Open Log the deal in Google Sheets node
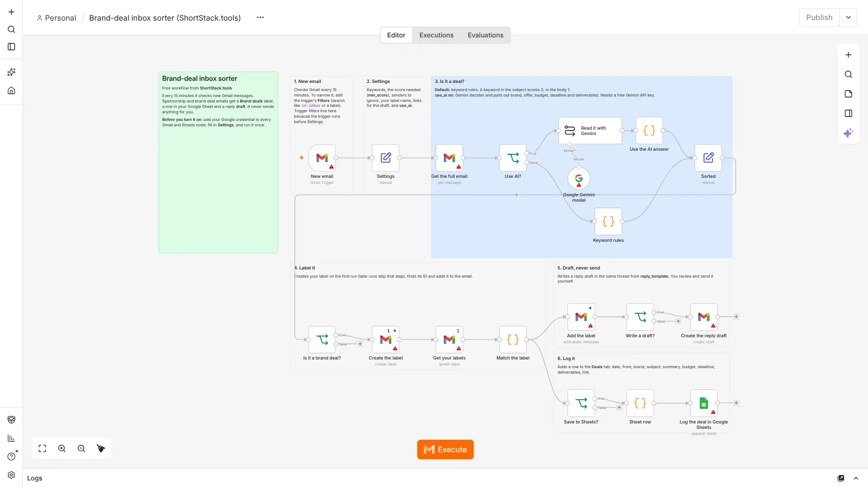Image resolution: width=868 pixels, height=488 pixels. (704, 403)
